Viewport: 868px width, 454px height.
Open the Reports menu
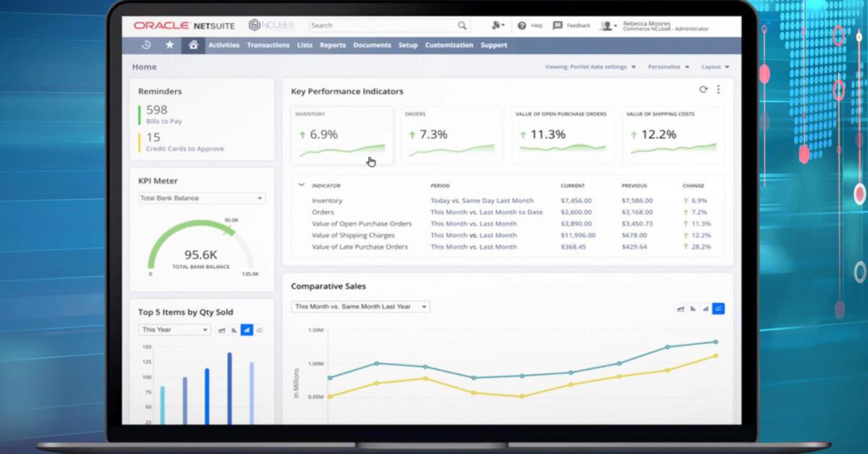333,45
